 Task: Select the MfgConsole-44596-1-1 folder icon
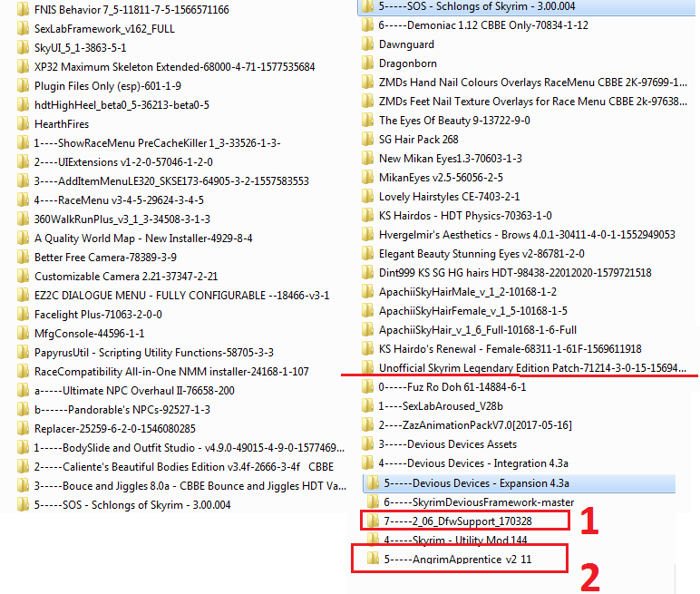24,334
